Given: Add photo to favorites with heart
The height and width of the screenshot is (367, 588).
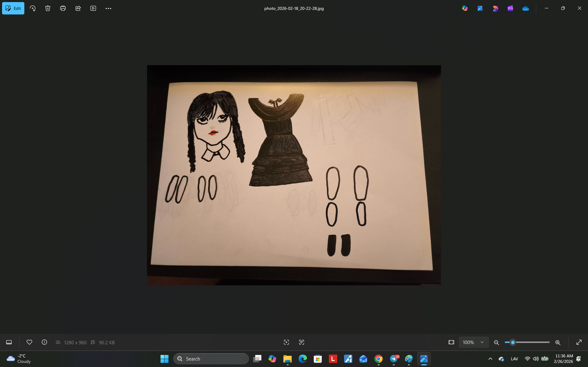Looking at the screenshot, I should [29, 342].
